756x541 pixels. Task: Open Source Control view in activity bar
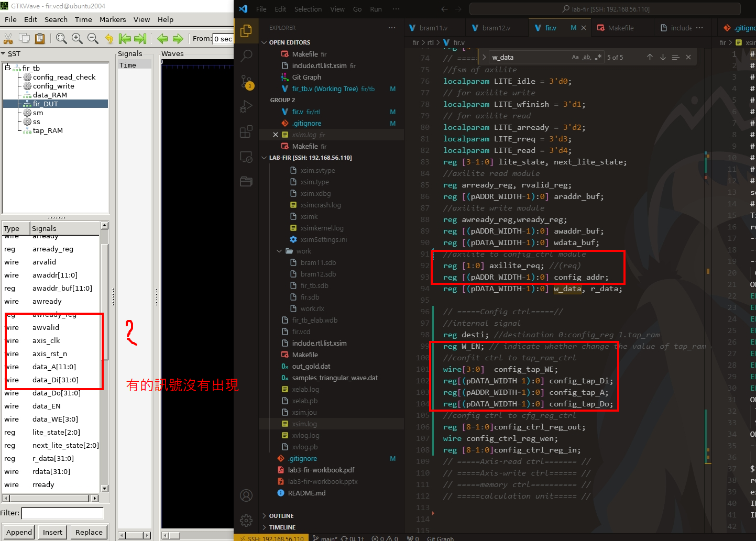click(246, 81)
